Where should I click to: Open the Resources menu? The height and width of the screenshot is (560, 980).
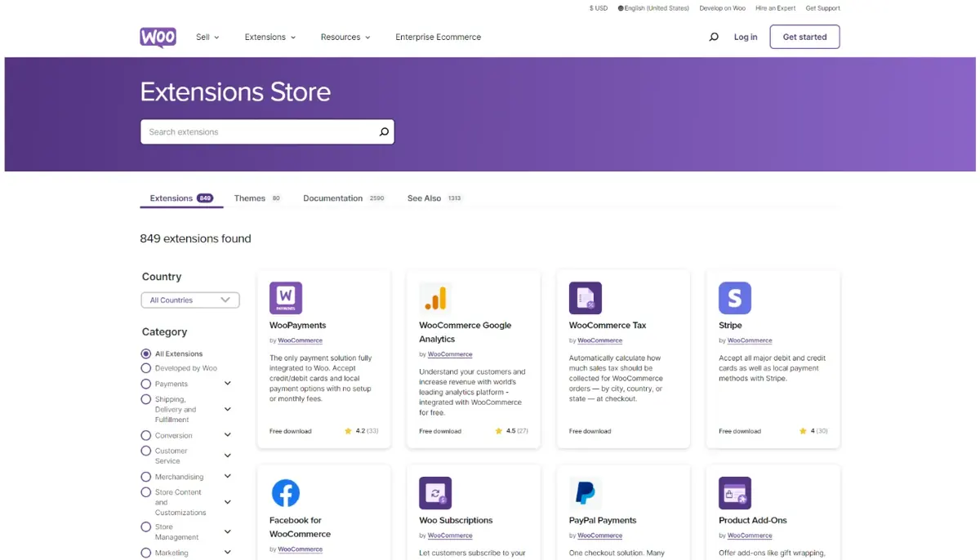(x=345, y=37)
